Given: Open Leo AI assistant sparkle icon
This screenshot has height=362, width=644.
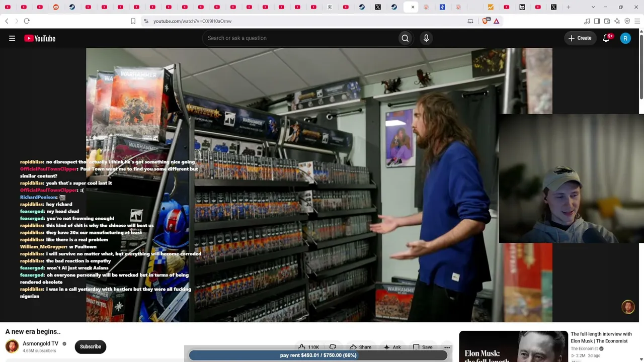Looking at the screenshot, I should pyautogui.click(x=617, y=21).
